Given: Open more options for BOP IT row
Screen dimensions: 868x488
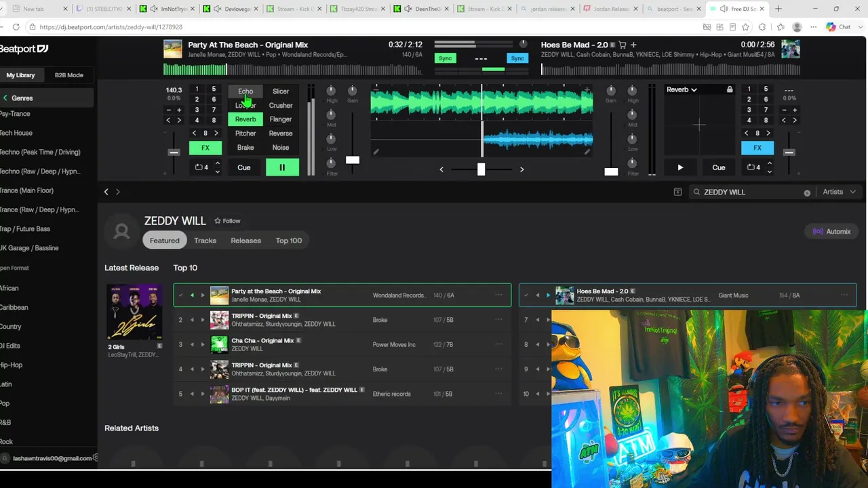Looking at the screenshot, I should click(x=498, y=394).
